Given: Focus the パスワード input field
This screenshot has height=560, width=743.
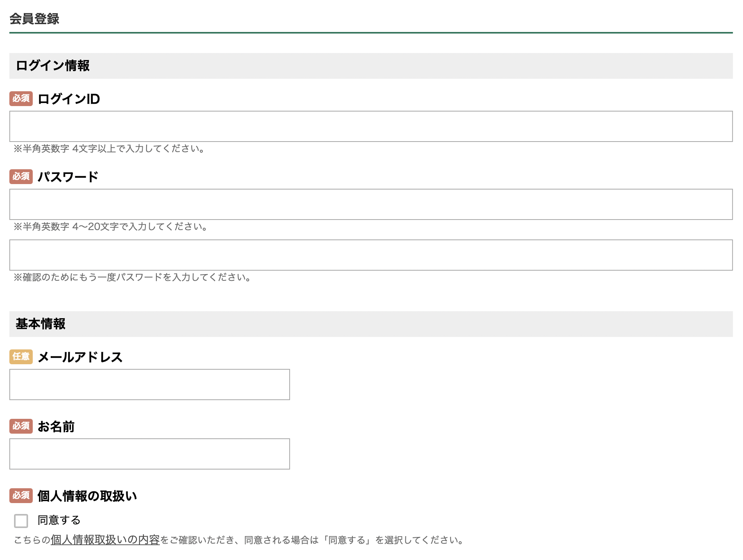Looking at the screenshot, I should [x=371, y=204].
